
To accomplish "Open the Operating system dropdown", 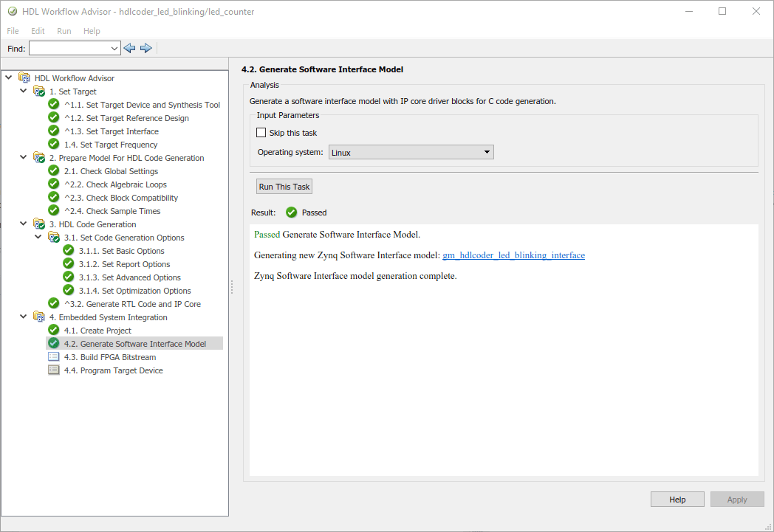I will (411, 152).
